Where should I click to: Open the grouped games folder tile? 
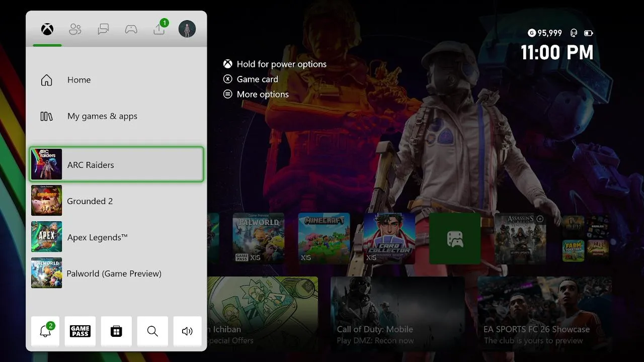pos(586,238)
